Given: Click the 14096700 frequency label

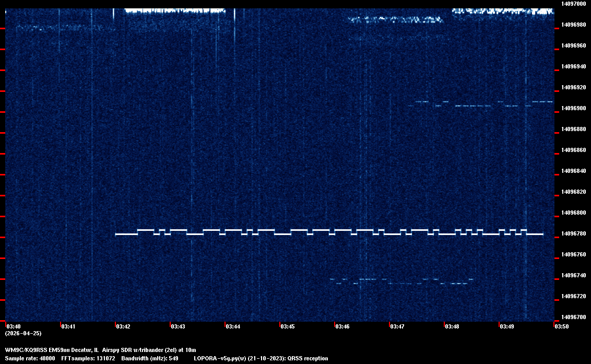Looking at the screenshot, I should [x=573, y=317].
